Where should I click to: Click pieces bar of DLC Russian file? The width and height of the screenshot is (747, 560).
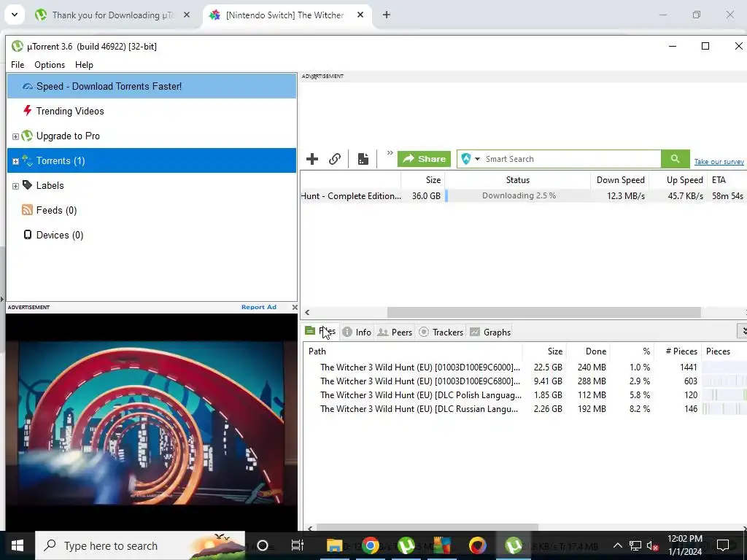pos(724,408)
